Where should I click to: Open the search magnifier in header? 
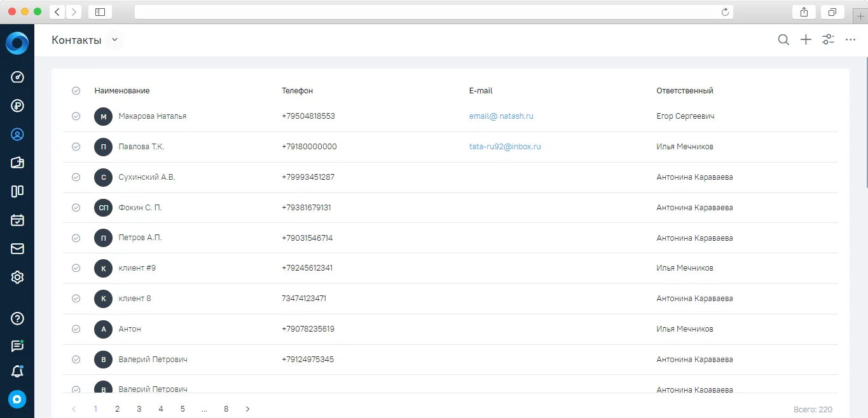pos(783,40)
